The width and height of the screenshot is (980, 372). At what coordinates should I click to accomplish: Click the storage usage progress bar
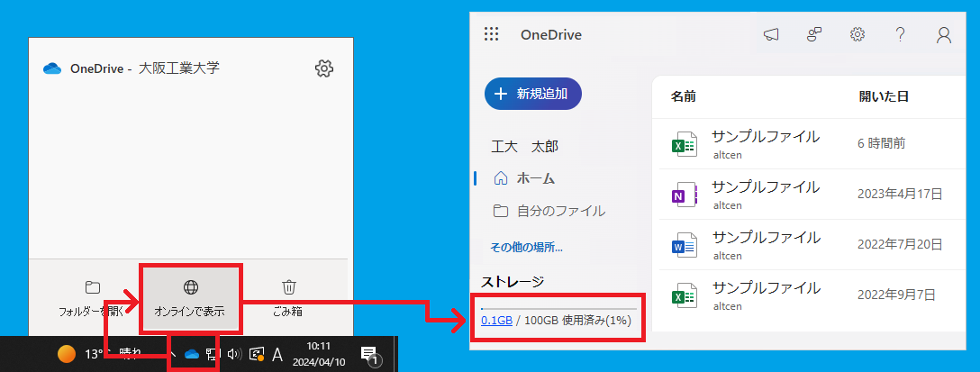pyautogui.click(x=558, y=308)
